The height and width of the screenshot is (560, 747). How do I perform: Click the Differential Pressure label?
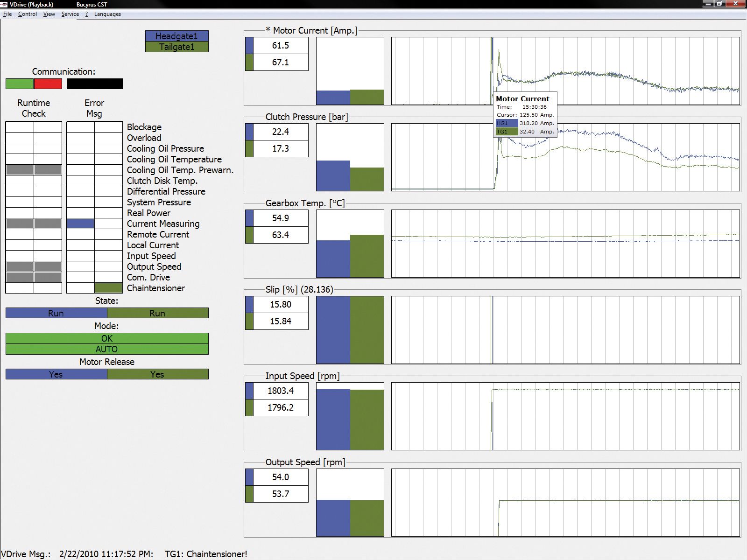[x=166, y=192]
